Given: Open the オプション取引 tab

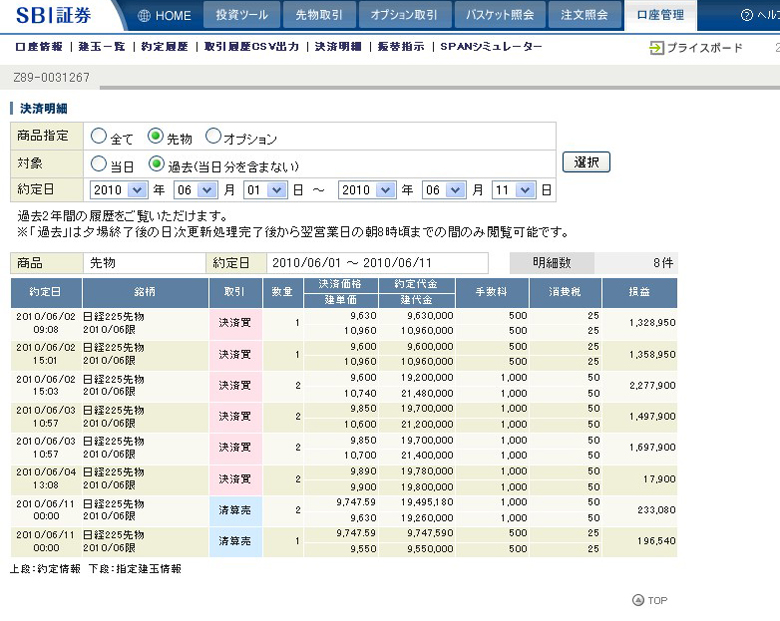Looking at the screenshot, I should click(404, 15).
